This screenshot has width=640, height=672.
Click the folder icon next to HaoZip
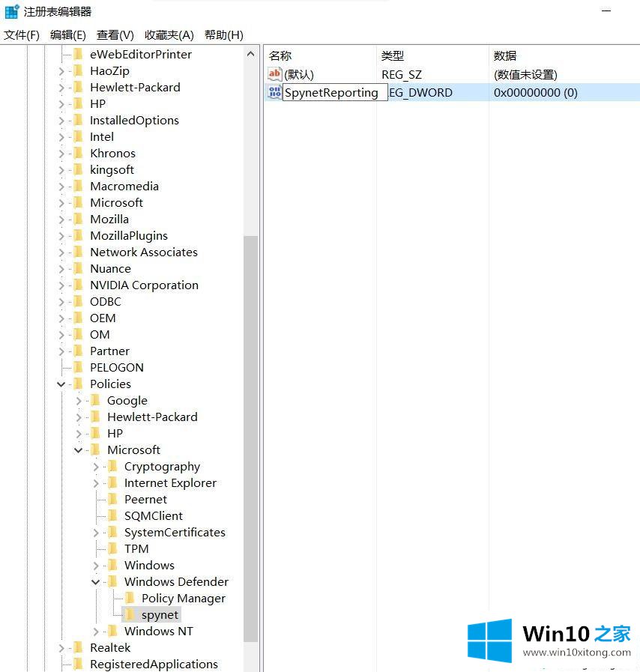(x=78, y=70)
